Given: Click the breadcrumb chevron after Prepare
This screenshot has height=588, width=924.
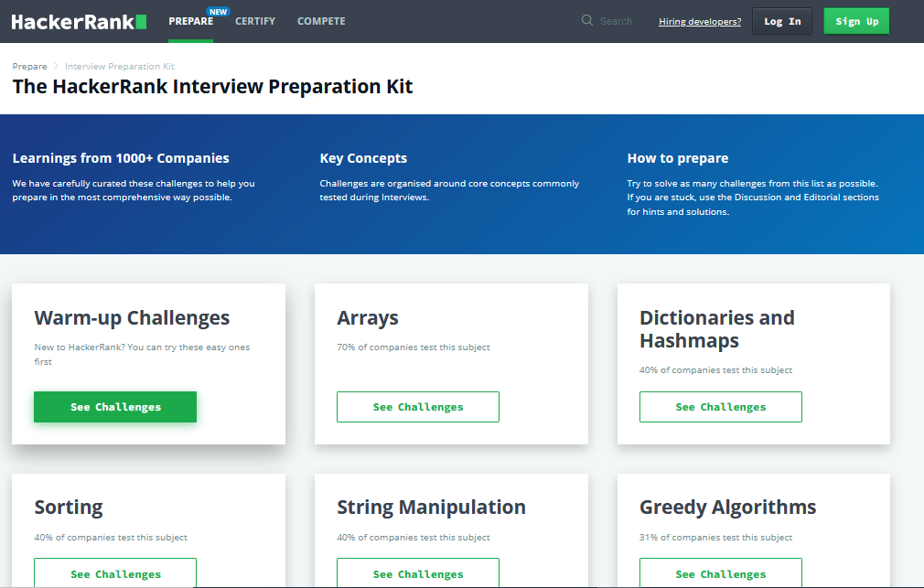Looking at the screenshot, I should point(56,67).
